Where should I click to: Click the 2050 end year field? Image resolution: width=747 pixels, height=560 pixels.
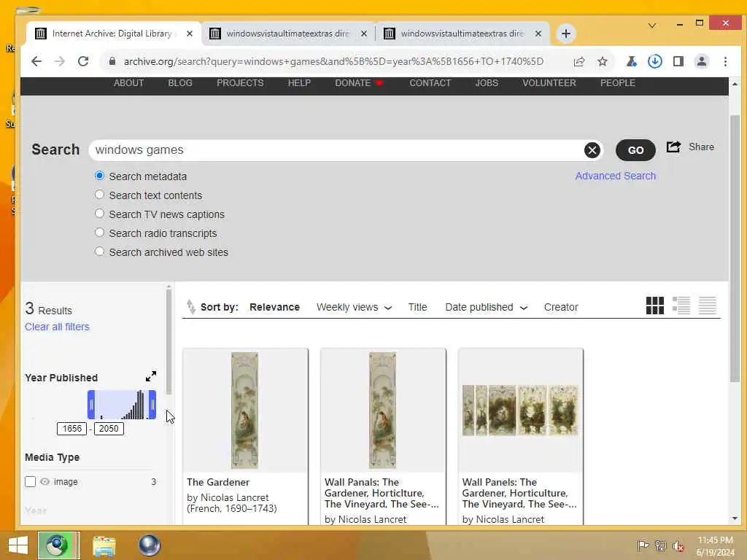pyautogui.click(x=109, y=429)
